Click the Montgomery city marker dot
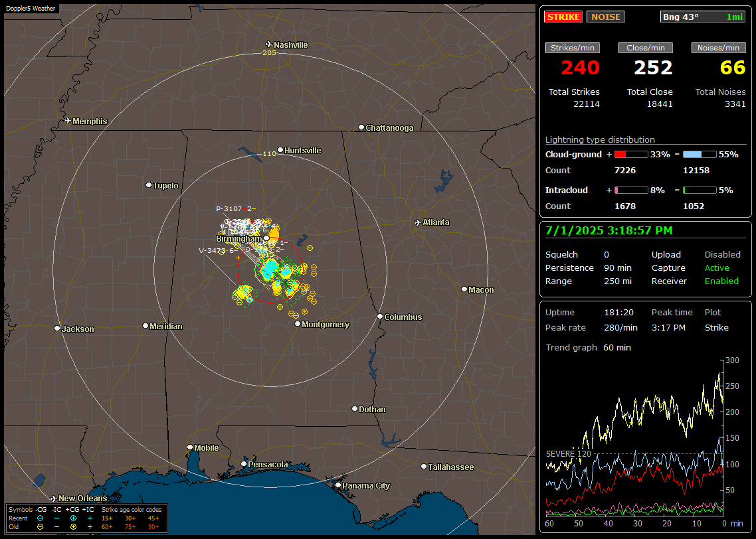 pos(298,324)
